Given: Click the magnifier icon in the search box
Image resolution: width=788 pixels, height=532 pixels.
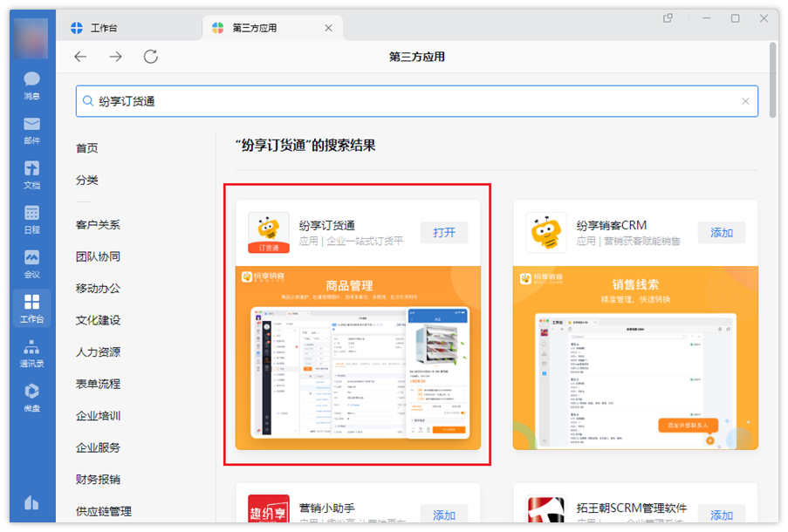Looking at the screenshot, I should 88,101.
